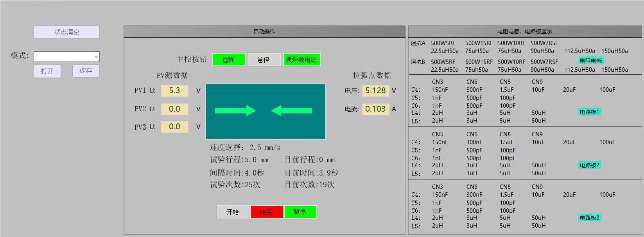Hit the 急停 emergency stop button
The image size is (644, 237).
pos(264,60)
